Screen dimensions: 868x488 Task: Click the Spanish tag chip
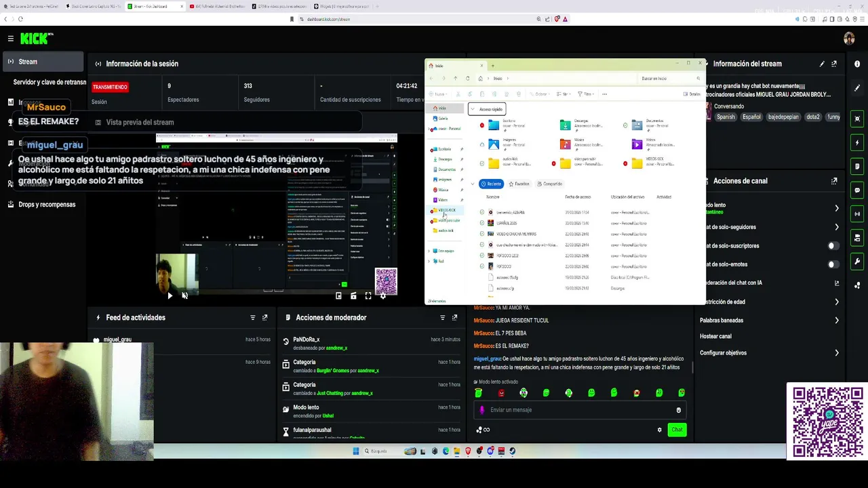(726, 117)
